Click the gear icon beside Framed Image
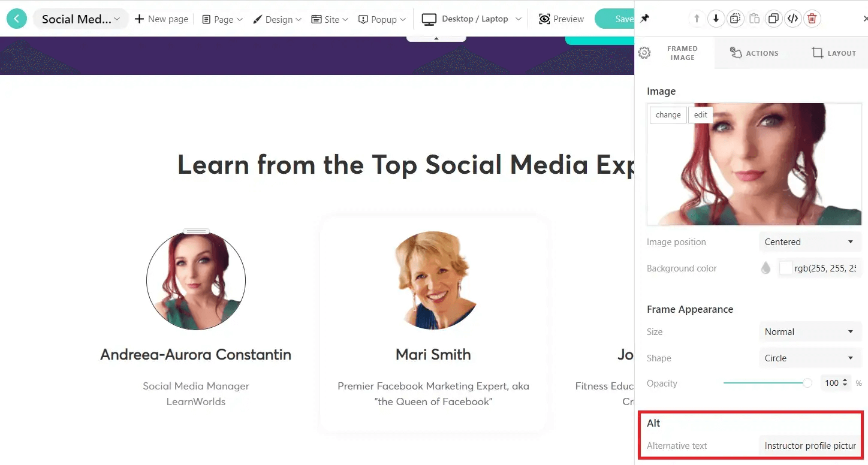 (644, 53)
